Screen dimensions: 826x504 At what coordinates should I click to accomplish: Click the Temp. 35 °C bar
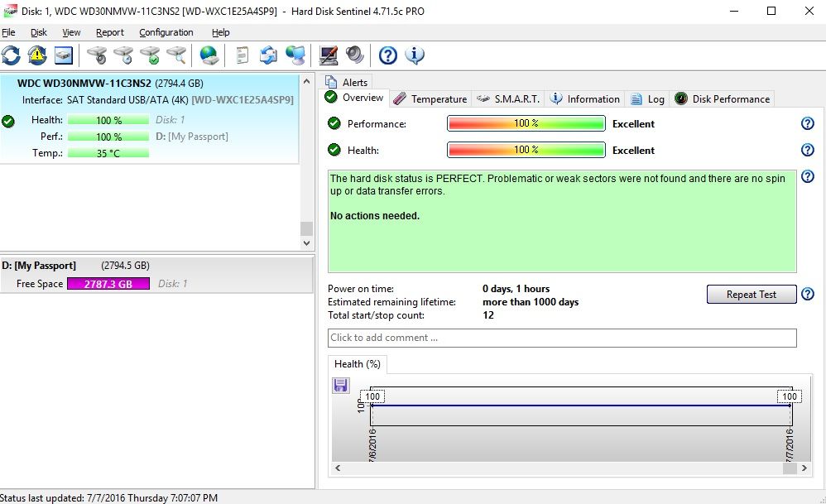[x=108, y=153]
